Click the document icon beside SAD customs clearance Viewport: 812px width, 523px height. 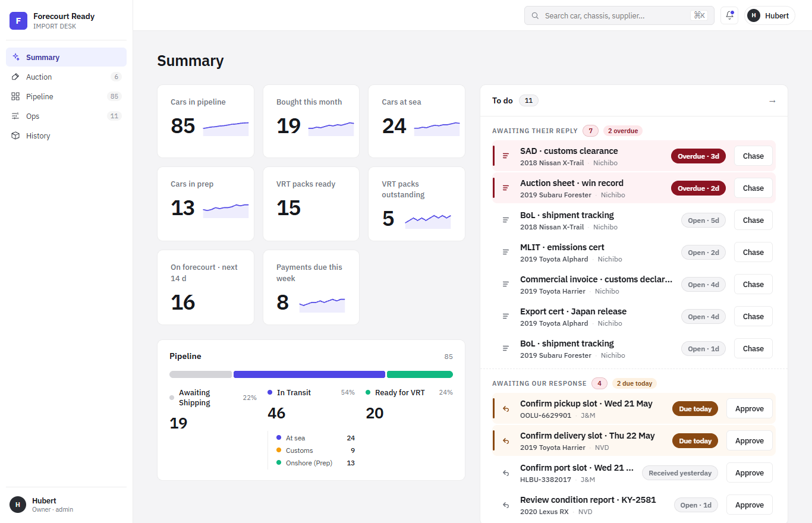506,156
